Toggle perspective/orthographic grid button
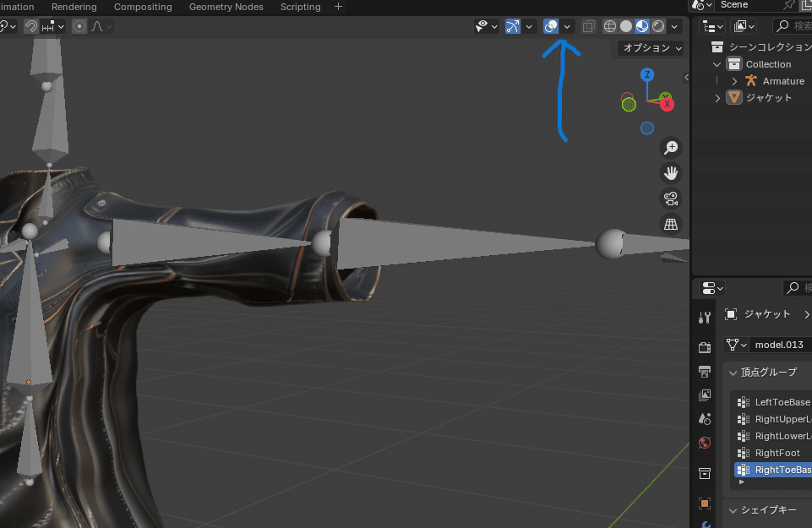This screenshot has height=528, width=812. [671, 224]
